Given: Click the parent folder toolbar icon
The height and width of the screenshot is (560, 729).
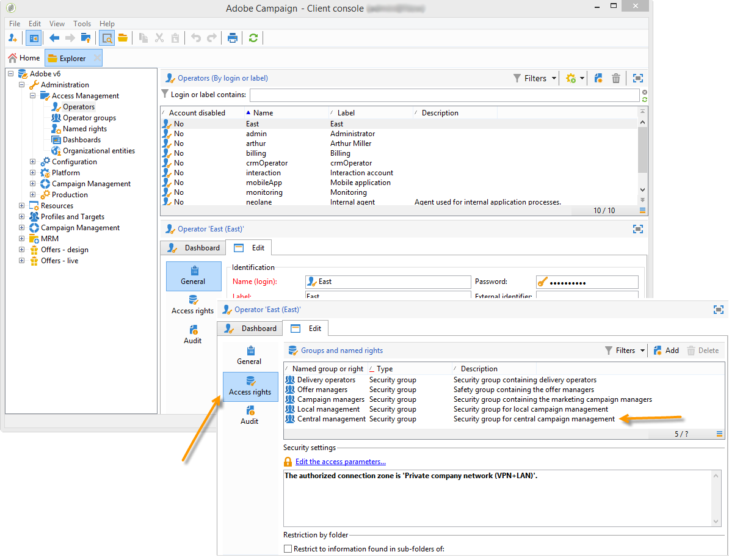Looking at the screenshot, I should [86, 38].
